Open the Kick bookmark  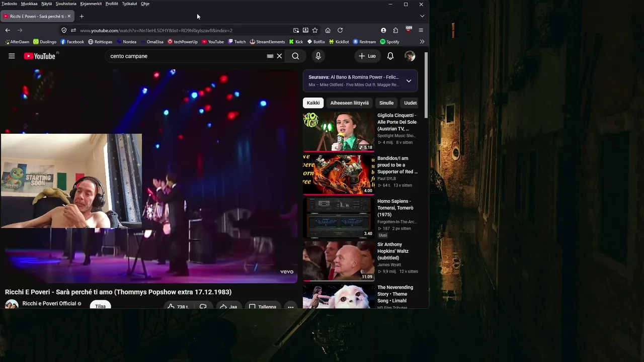(x=296, y=42)
